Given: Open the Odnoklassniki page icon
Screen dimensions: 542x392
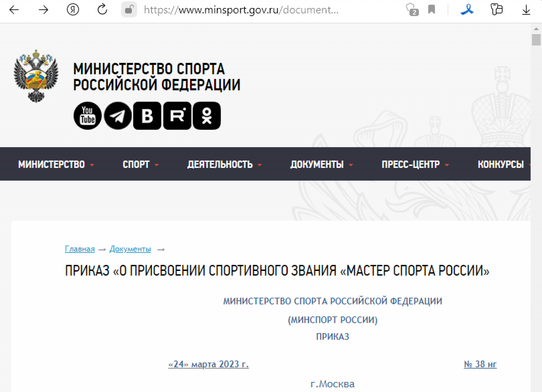Looking at the screenshot, I should pyautogui.click(x=207, y=116).
